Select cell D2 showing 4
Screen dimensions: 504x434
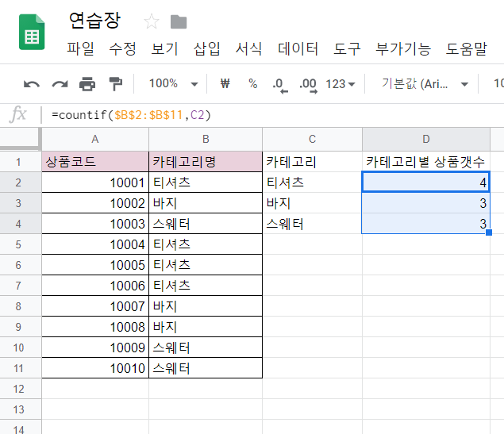(426, 182)
